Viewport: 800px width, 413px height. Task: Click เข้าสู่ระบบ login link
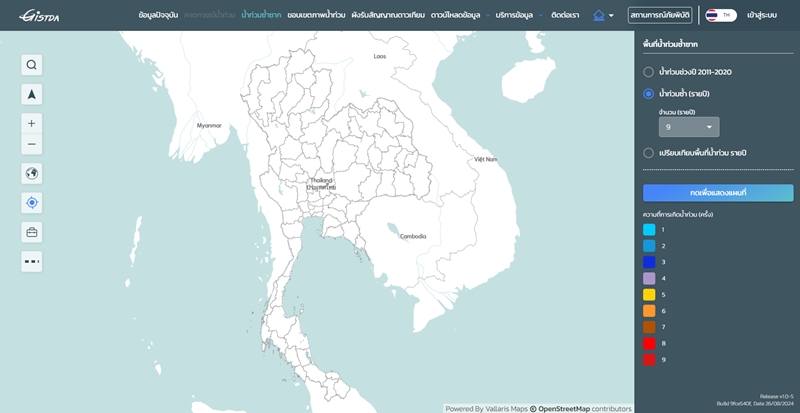coord(762,15)
